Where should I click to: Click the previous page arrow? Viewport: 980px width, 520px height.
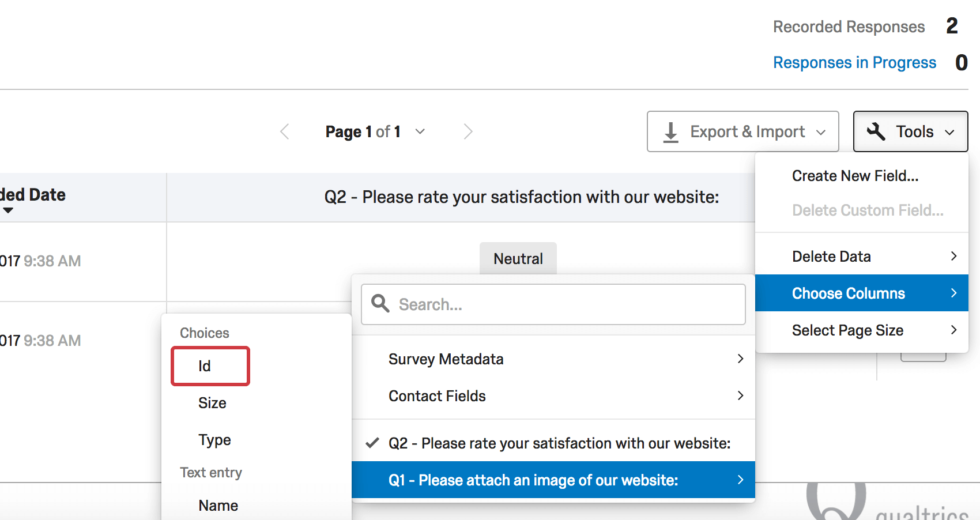tap(284, 132)
